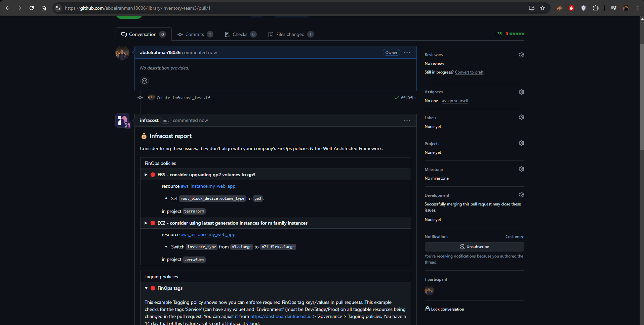
Task: Click Customize notifications
Action: 515,237
